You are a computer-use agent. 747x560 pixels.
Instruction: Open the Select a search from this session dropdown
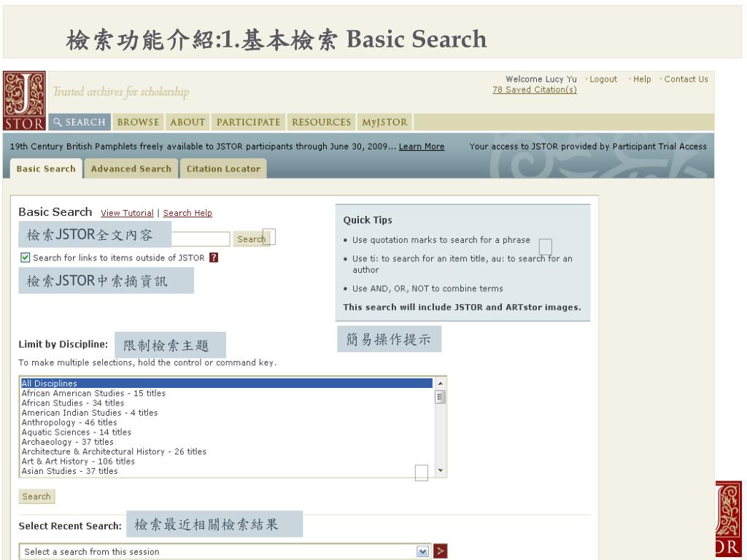click(x=225, y=551)
